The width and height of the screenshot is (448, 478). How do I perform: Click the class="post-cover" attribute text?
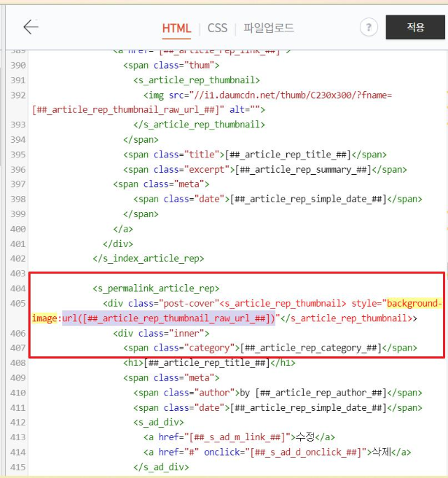pos(174,303)
